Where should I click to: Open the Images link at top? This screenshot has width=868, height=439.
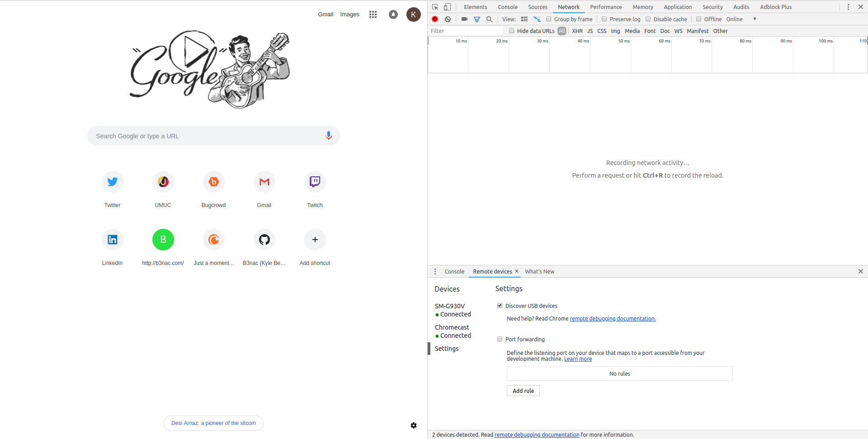coord(349,14)
